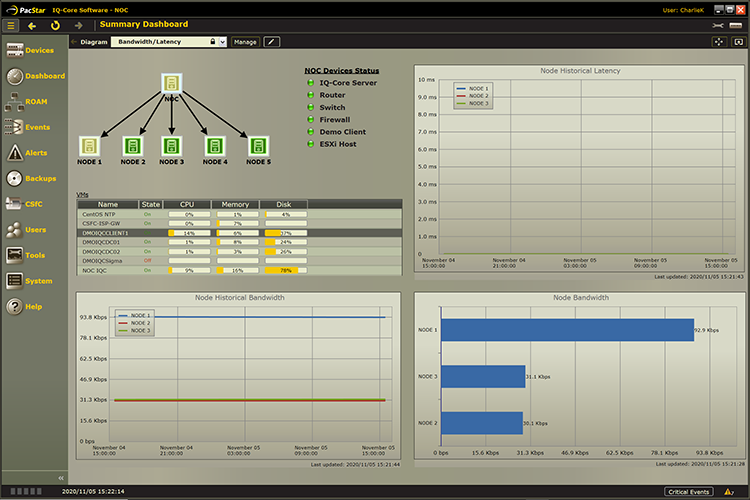The image size is (750, 500).
Task: Select the DMOIQCSigma VM row
Action: [239, 261]
